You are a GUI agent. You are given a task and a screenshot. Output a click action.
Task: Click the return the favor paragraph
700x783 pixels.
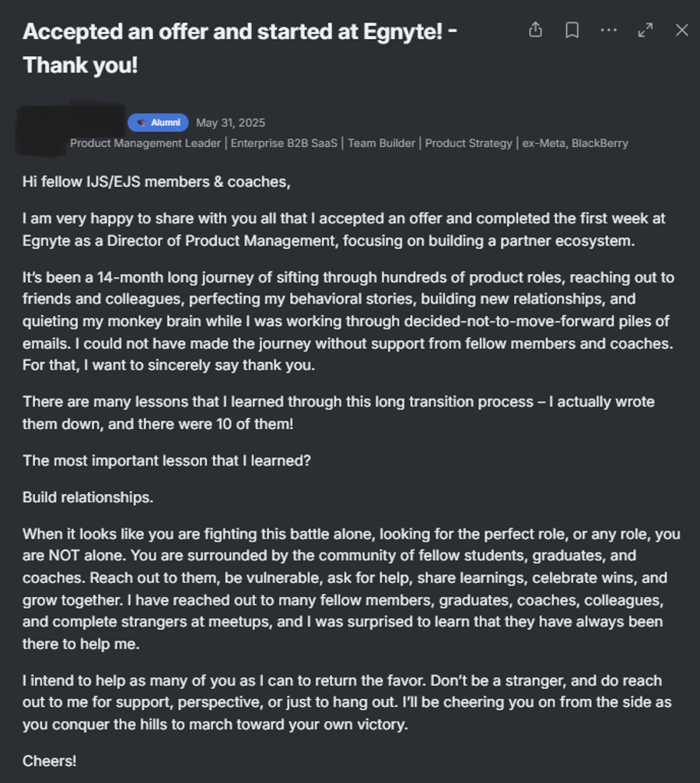click(x=347, y=703)
